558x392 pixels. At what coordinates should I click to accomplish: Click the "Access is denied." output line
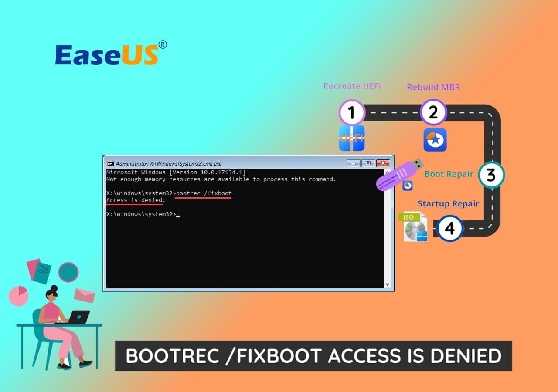click(x=136, y=200)
